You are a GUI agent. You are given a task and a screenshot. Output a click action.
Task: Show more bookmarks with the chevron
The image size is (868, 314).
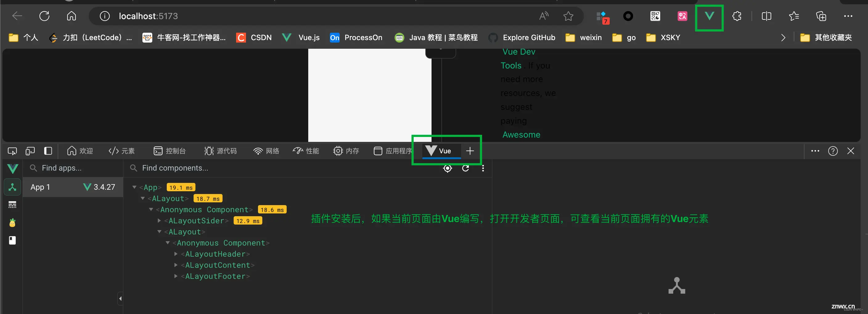pos(783,37)
